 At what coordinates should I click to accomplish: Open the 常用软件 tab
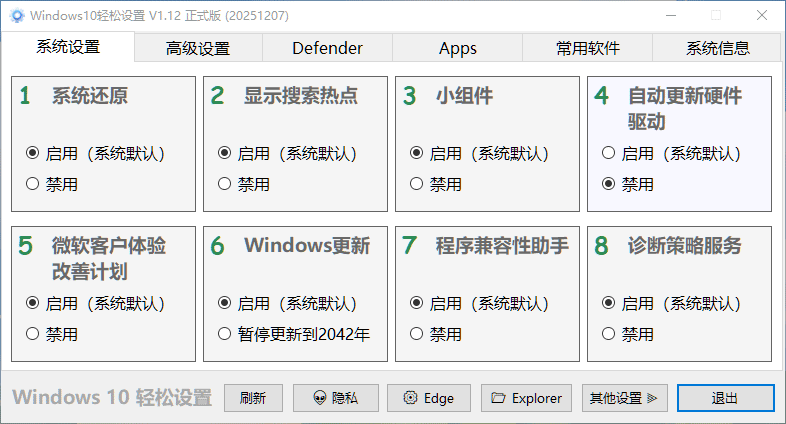tap(588, 48)
